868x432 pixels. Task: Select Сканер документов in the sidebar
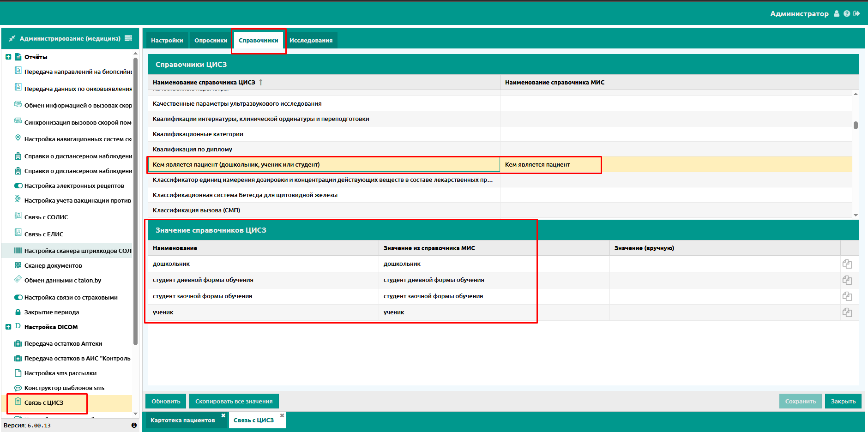click(x=53, y=266)
